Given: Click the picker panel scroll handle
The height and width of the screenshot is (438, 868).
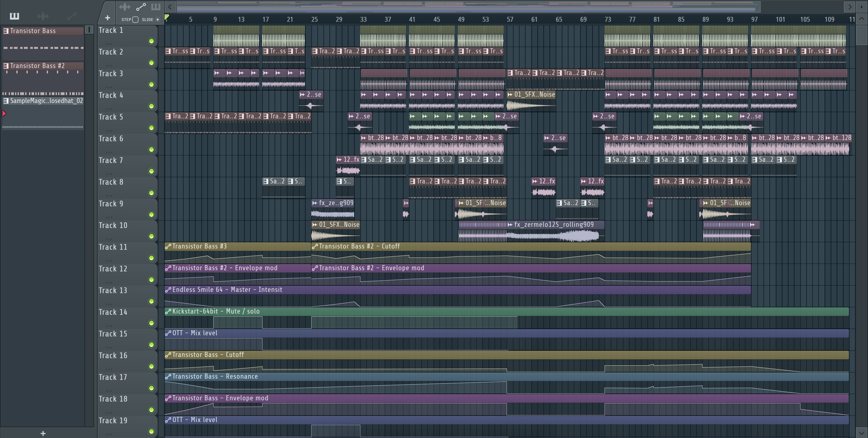Looking at the screenshot, I should tap(89, 30).
